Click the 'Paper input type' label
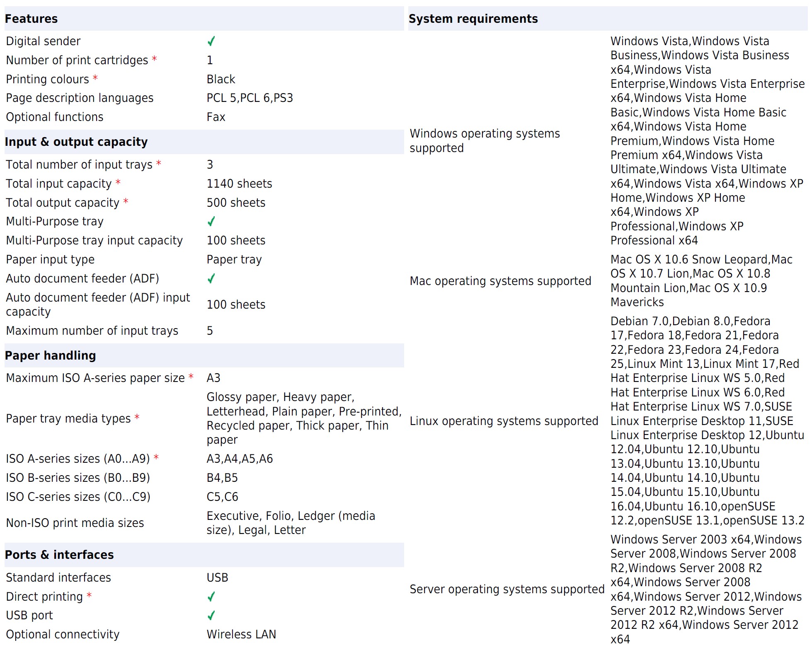The width and height of the screenshot is (812, 645). point(50,260)
